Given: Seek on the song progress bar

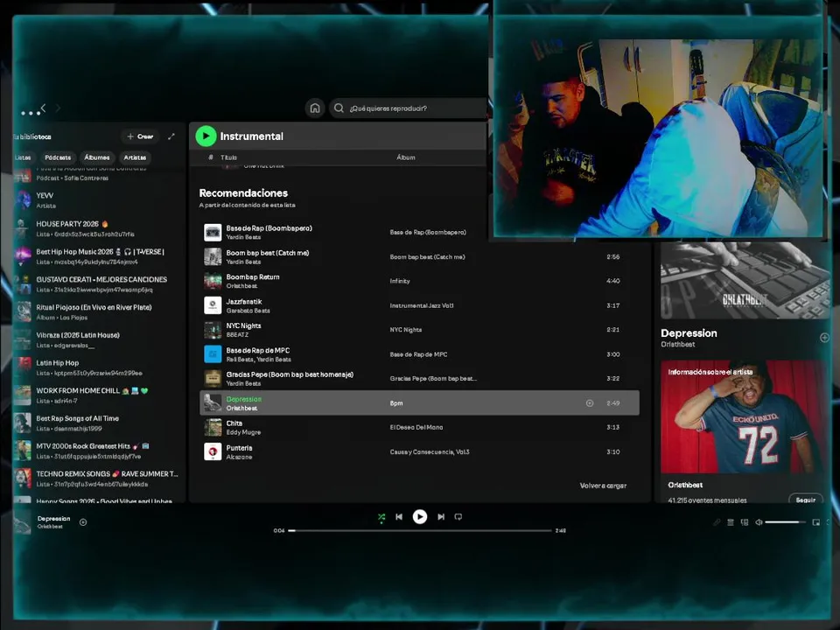Looking at the screenshot, I should coord(420,530).
